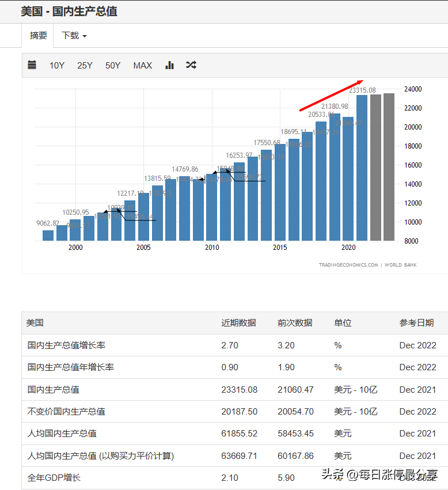Click the 近期数据 column header
This screenshot has width=448, height=490.
[x=238, y=323]
